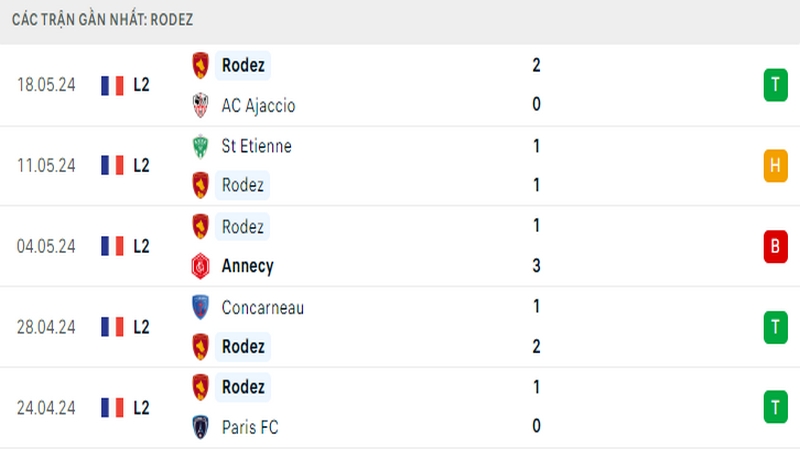Click green T badge for Concarneau match
Screen dimensions: 800x450
click(x=776, y=327)
